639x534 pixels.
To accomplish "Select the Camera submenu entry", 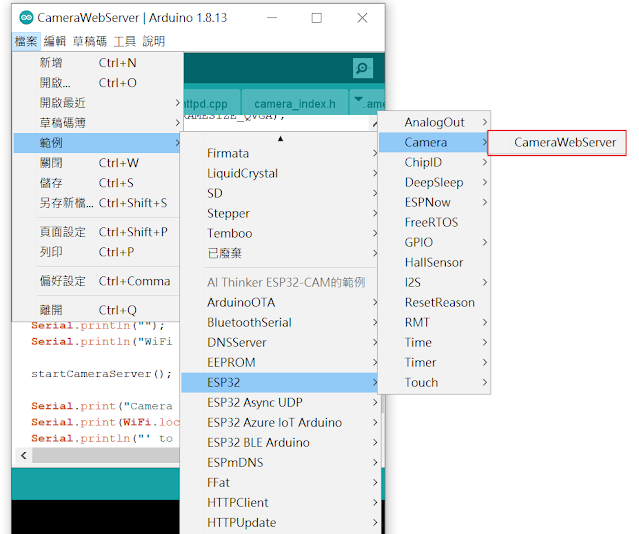I will 434,142.
